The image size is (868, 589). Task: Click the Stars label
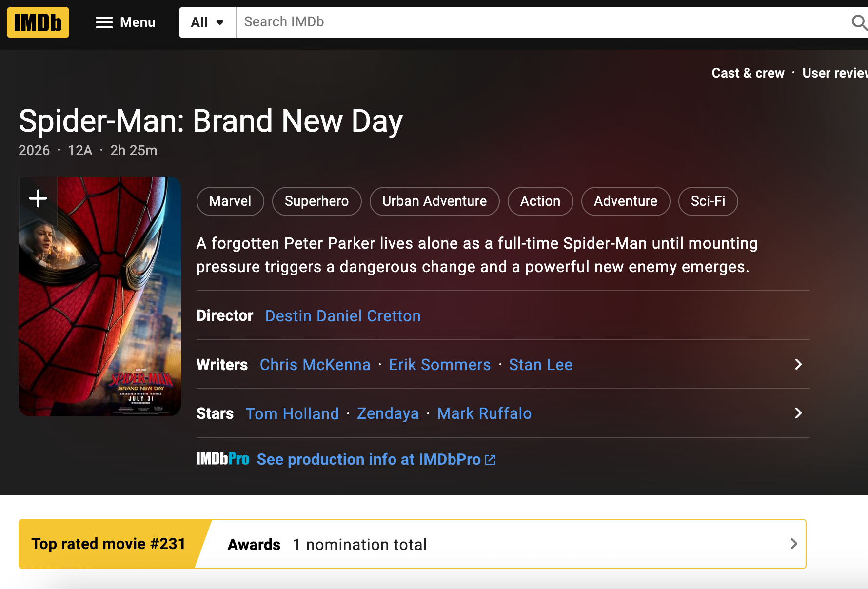click(x=215, y=413)
